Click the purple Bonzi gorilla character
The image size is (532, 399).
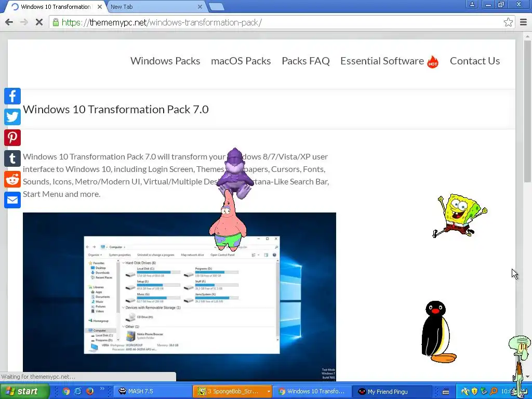(235, 173)
